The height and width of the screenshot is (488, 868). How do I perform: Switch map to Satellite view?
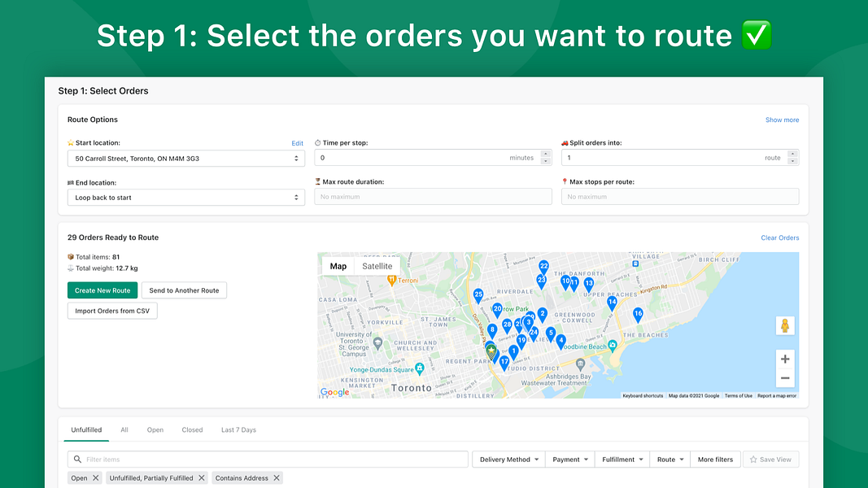377,266
